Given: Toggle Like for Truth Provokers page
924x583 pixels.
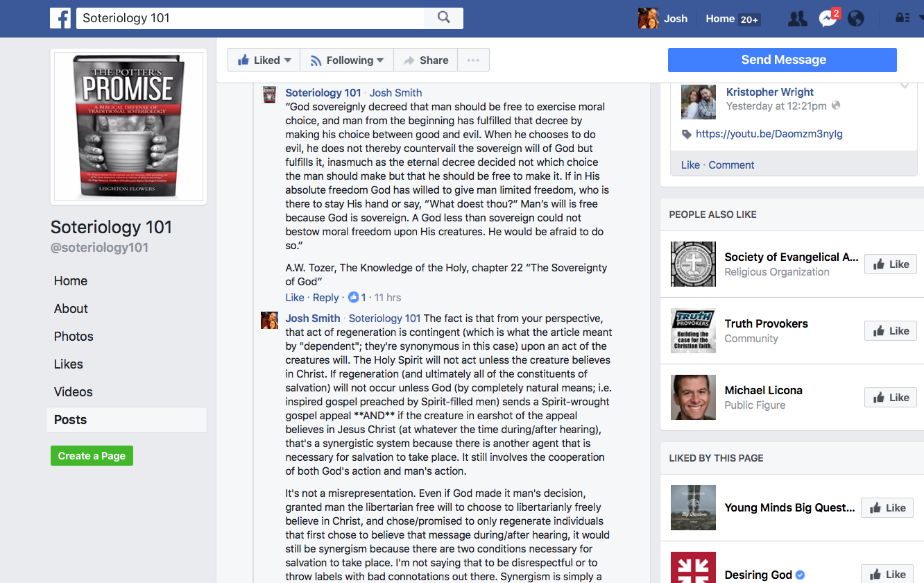Looking at the screenshot, I should click(x=891, y=331).
